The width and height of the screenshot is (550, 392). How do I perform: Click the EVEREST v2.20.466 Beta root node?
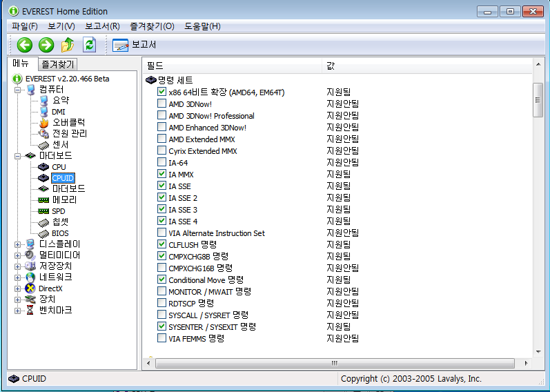point(61,79)
